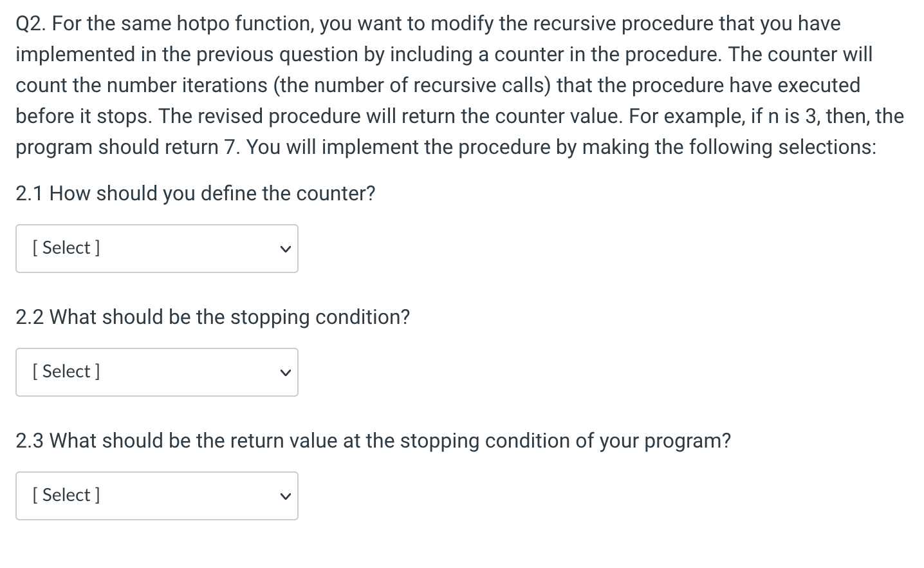924x568 pixels.
Task: Open the counter definition dropdown under 2.1
Action: 157,249
